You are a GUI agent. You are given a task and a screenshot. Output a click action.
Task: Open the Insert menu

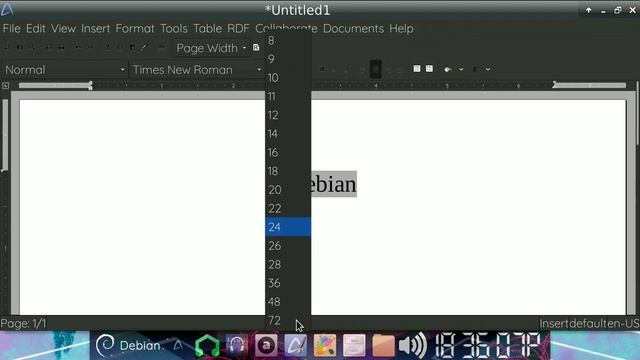[x=96, y=29]
